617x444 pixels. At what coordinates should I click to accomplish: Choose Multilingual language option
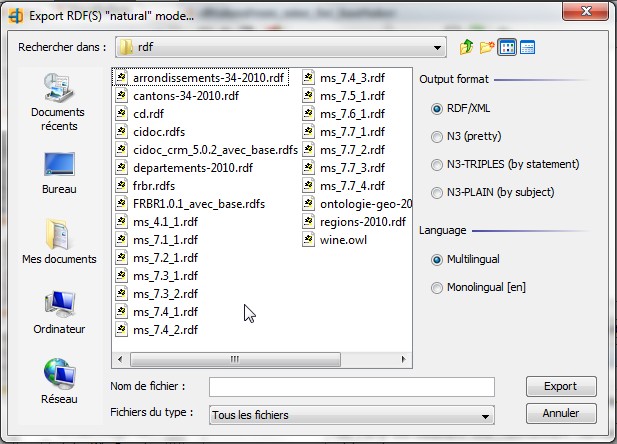pyautogui.click(x=437, y=260)
